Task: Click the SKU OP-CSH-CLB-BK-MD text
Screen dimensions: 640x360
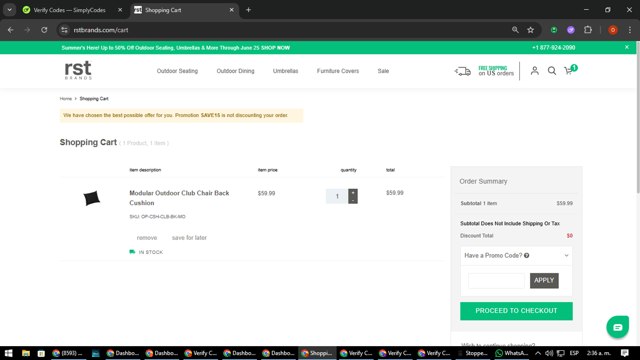Action: 157,217
